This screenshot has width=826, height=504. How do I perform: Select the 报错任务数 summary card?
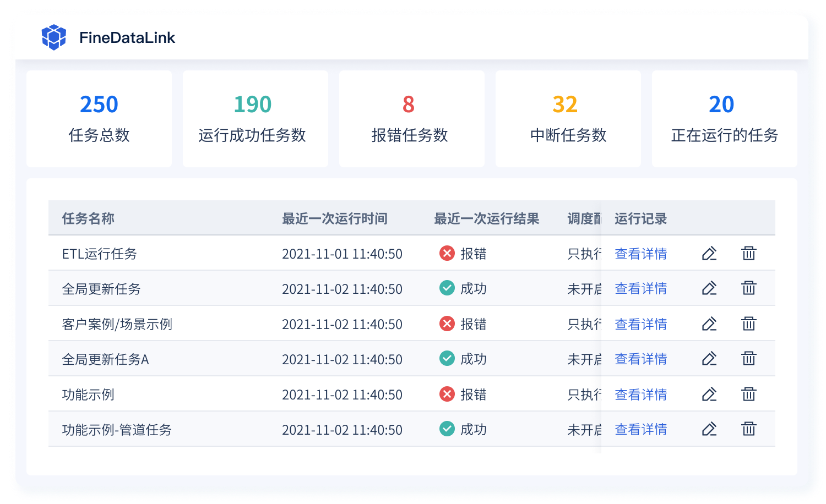411,118
